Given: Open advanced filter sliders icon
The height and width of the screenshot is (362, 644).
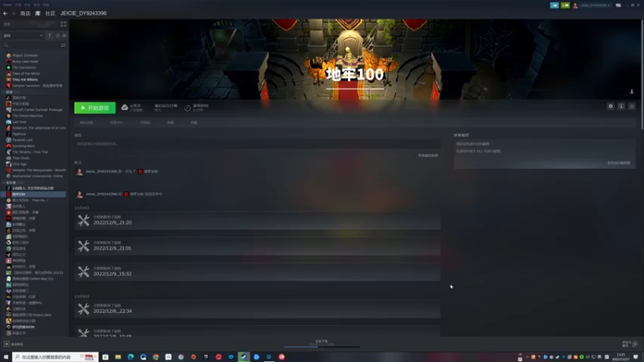Looking at the screenshot, I should click(64, 45).
